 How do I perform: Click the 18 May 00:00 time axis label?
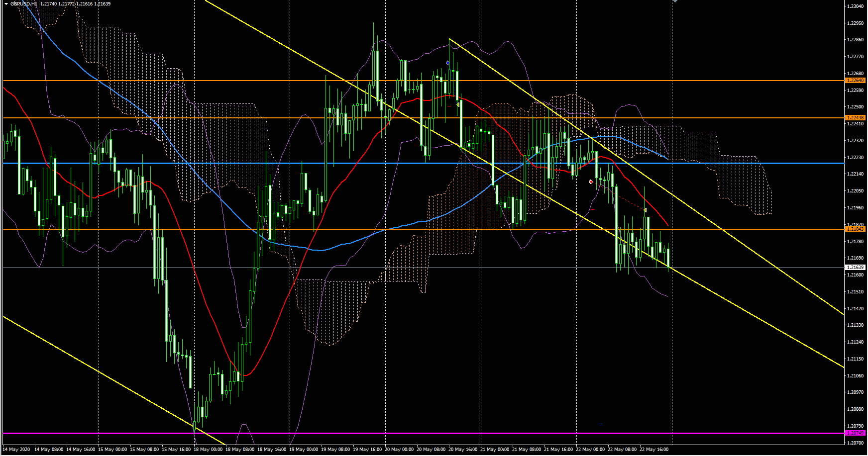pos(208,450)
